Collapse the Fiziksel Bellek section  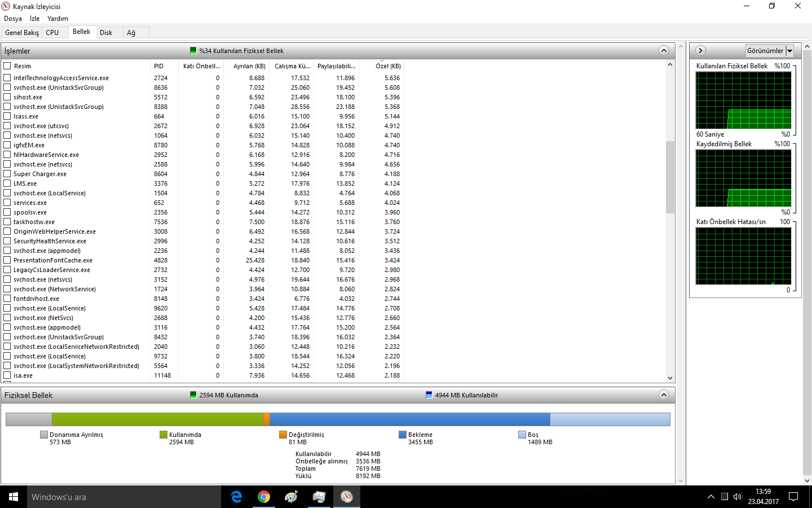pyautogui.click(x=664, y=395)
